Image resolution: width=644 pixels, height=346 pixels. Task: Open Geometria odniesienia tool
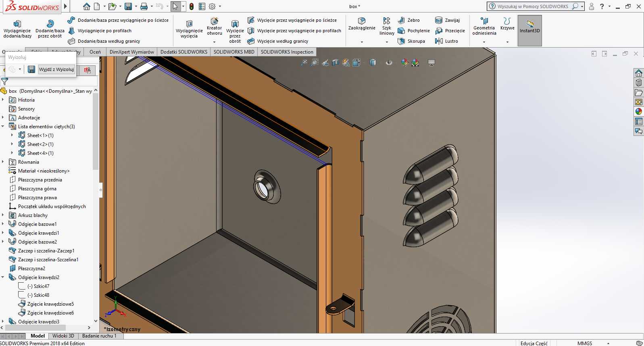(x=484, y=26)
